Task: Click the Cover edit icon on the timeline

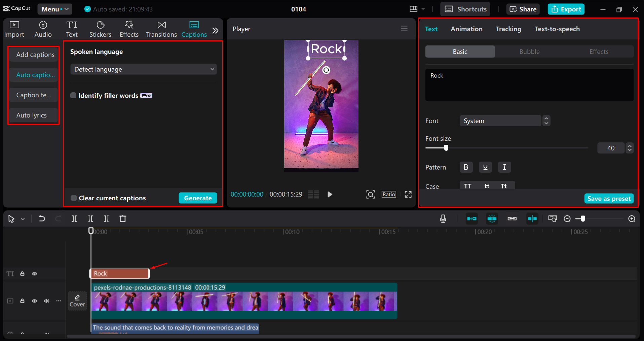Action: (77, 301)
